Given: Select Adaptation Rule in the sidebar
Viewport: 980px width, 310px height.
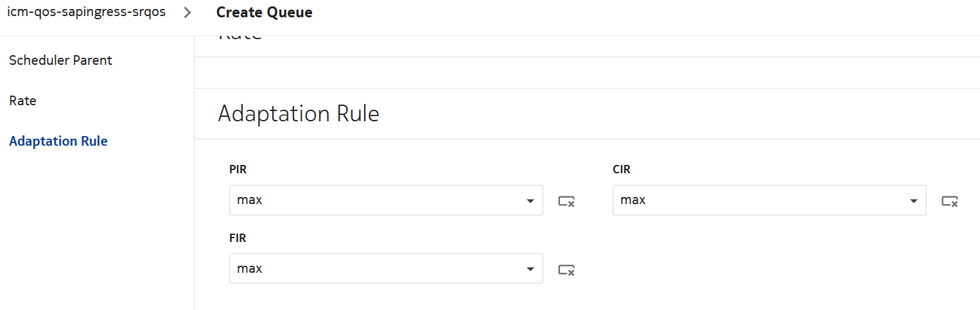Looking at the screenshot, I should [x=58, y=141].
